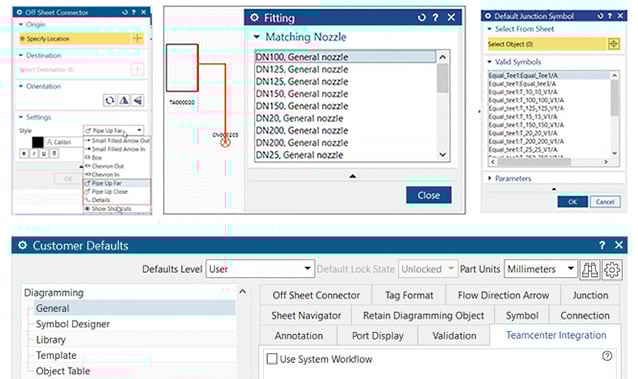Viewport: 638px width, 379px height.
Task: Open the Defaults Level User dropdown
Action: pyautogui.click(x=260, y=269)
